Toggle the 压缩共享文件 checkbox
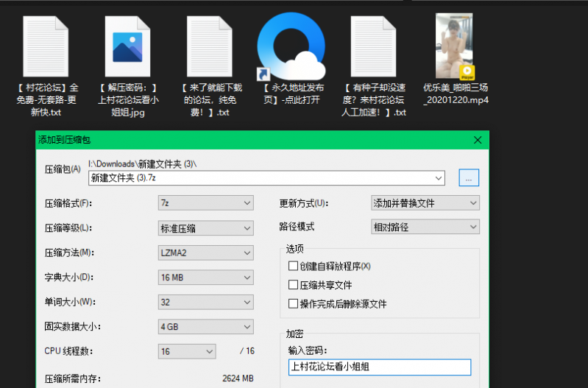Screen dimensions: 588x388 click(294, 285)
